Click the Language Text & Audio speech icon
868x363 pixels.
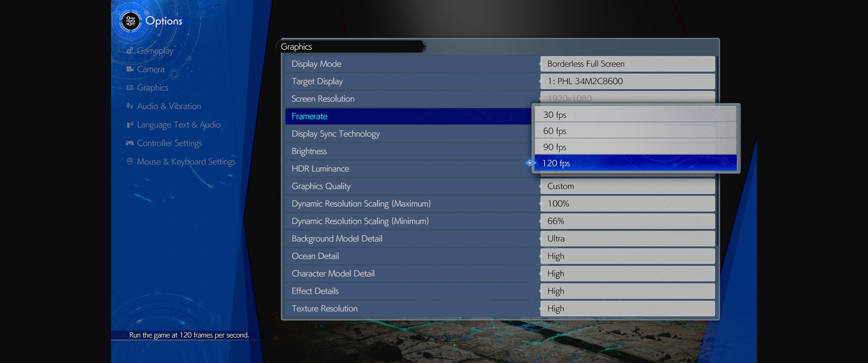click(x=129, y=125)
